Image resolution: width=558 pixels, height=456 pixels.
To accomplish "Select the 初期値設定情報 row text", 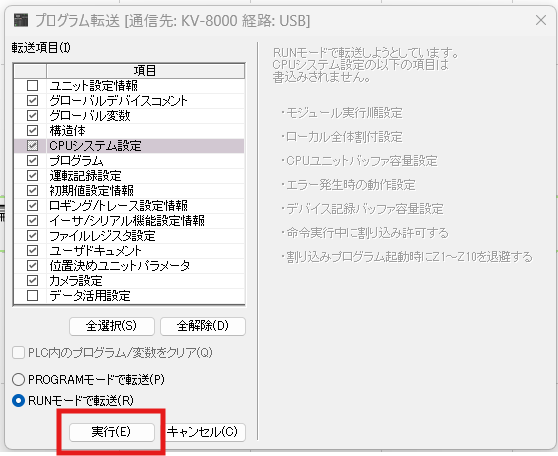I will pyautogui.click(x=91, y=190).
